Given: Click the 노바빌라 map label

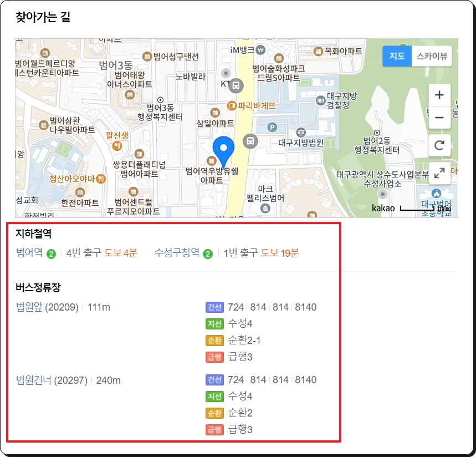Looking at the screenshot, I should click(190, 77).
